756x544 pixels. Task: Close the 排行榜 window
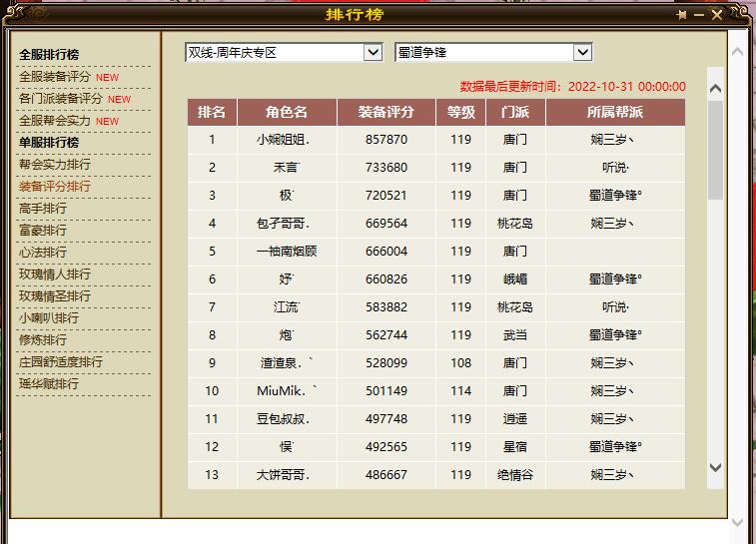[716, 15]
